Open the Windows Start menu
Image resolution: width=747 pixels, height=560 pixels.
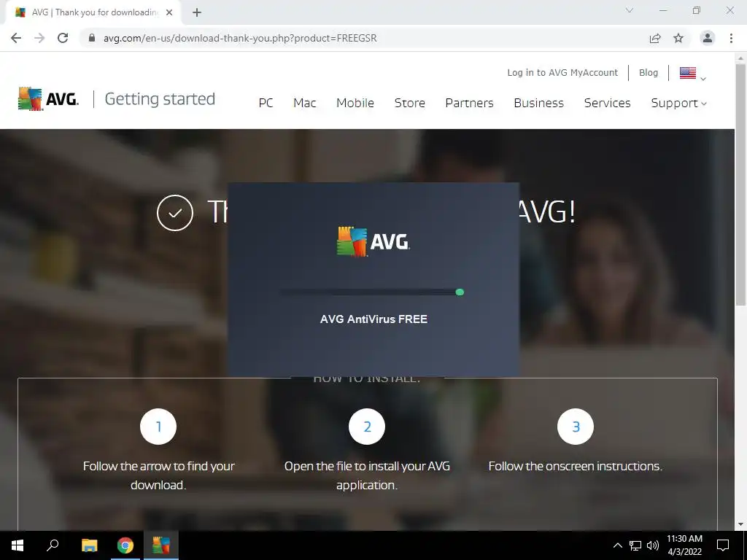18,545
